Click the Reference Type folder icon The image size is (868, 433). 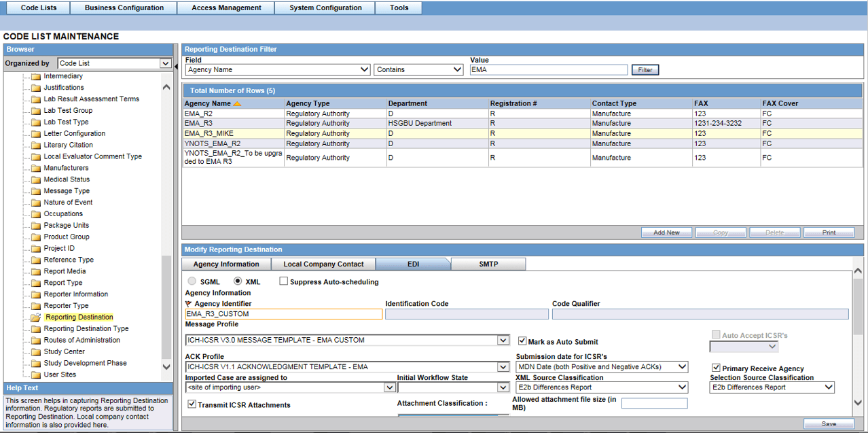click(x=35, y=260)
